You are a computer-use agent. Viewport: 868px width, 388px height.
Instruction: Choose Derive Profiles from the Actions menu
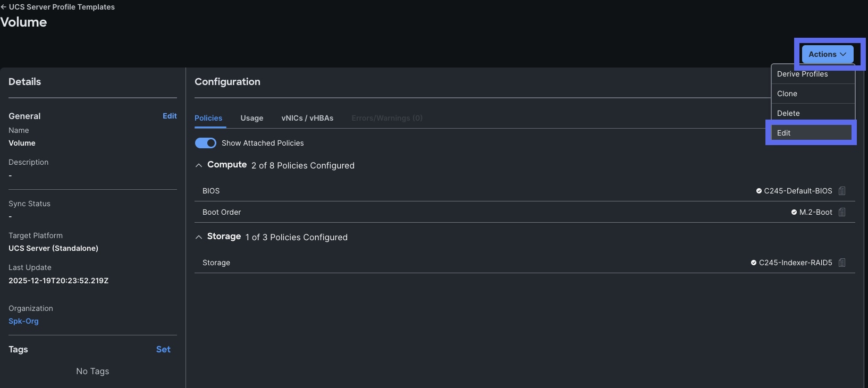click(x=802, y=74)
